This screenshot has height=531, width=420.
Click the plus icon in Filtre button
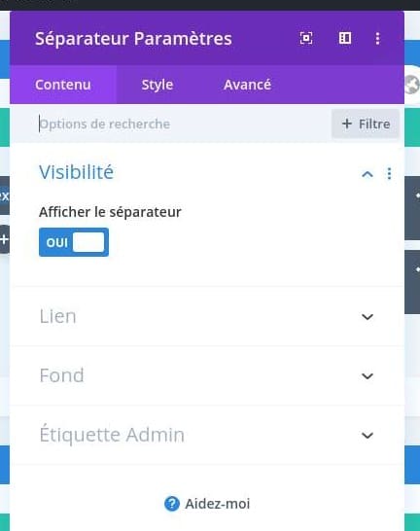coord(347,124)
